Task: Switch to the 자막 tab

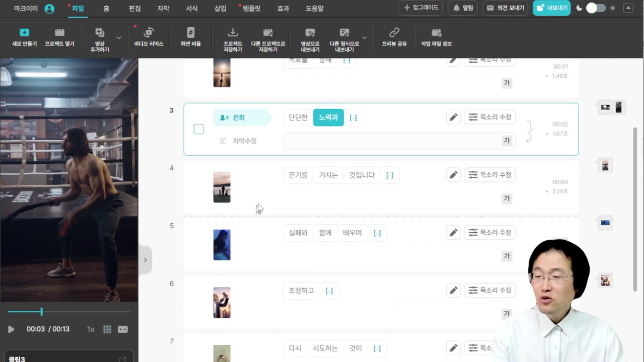Action: [163, 9]
